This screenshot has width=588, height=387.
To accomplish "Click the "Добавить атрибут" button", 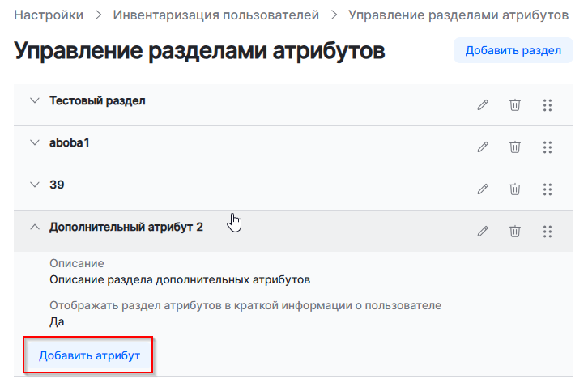I will (x=89, y=355).
